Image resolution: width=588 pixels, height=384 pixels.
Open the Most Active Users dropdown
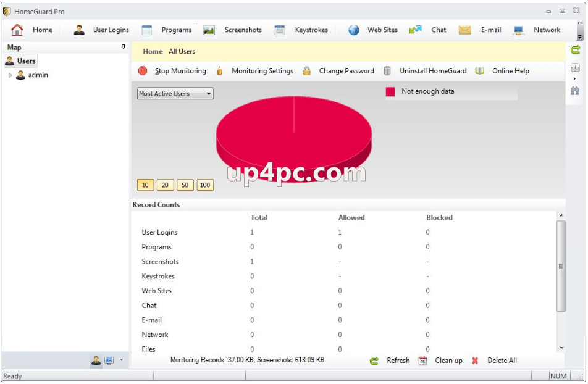(x=175, y=93)
